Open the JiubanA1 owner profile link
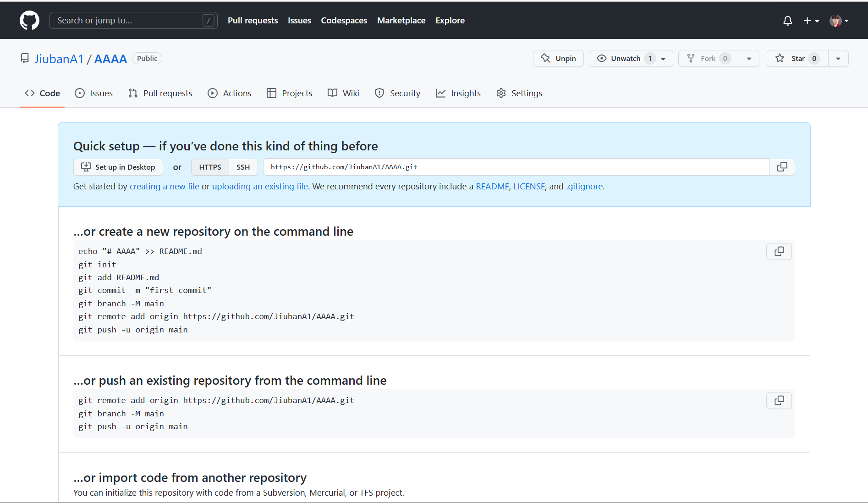This screenshot has height=503, width=868. coord(59,59)
